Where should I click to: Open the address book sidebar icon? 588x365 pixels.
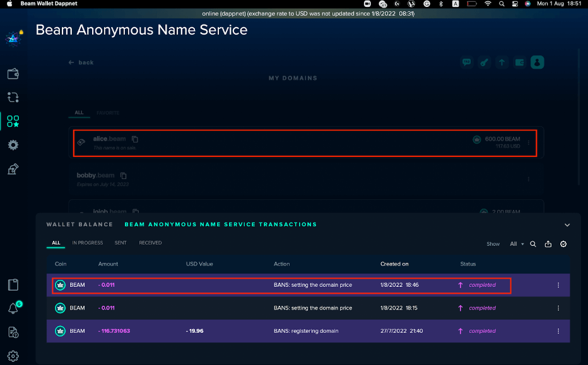pyautogui.click(x=13, y=284)
